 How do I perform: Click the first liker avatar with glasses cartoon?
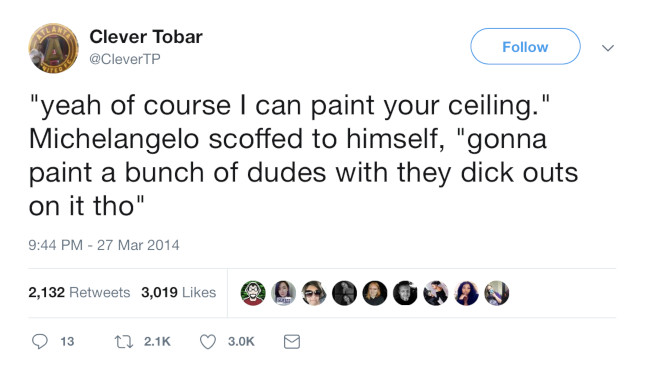tap(253, 293)
